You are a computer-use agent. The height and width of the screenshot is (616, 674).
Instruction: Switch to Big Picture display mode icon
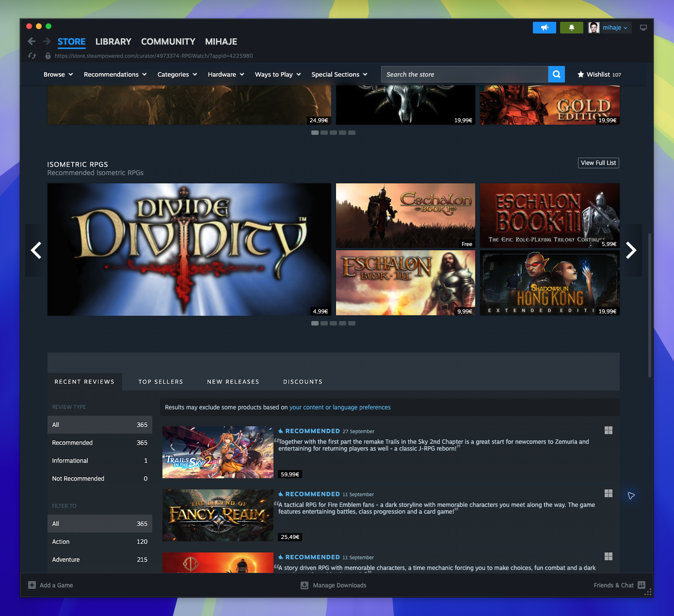click(643, 28)
